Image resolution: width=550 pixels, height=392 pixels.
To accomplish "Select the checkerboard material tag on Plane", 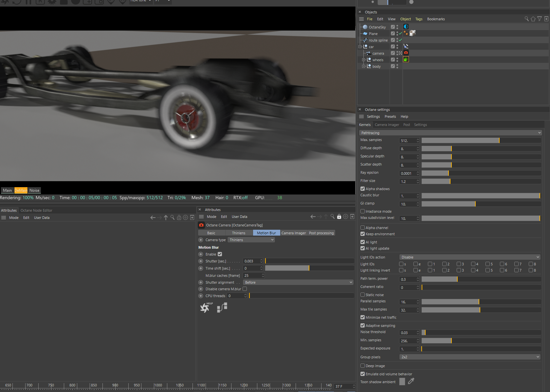I will (x=412, y=33).
